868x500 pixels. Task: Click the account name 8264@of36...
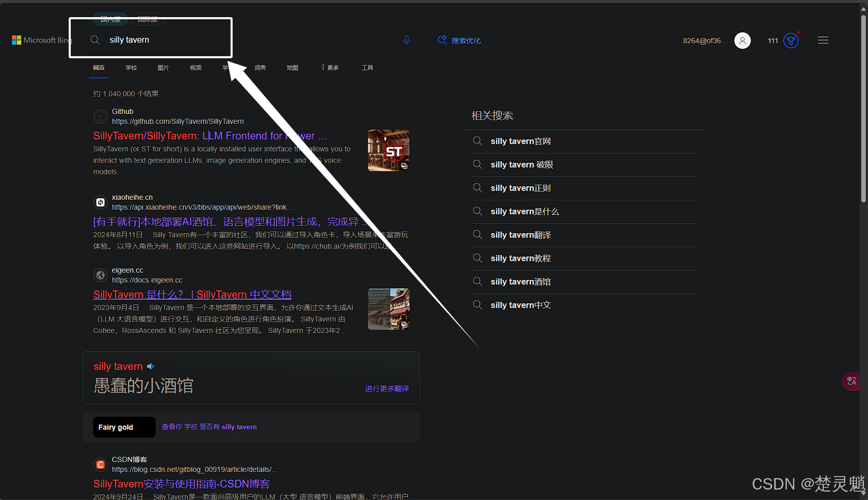[x=705, y=41]
